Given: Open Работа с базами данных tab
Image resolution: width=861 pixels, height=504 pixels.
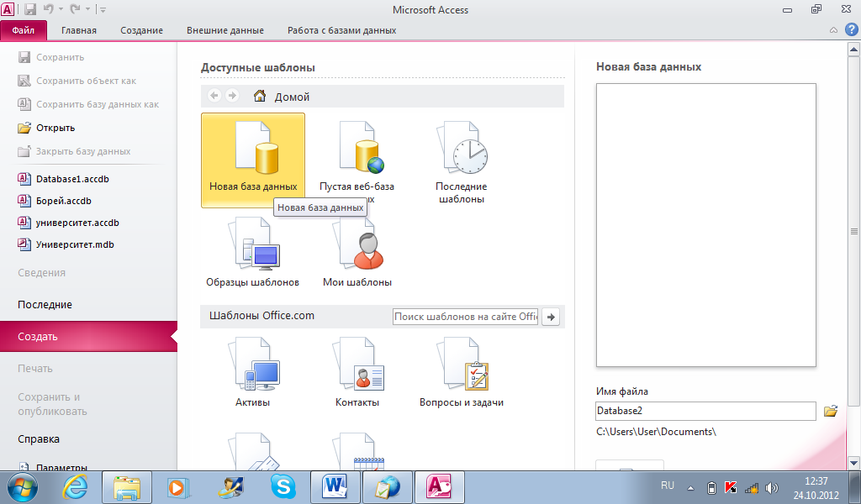Looking at the screenshot, I should [x=341, y=30].
